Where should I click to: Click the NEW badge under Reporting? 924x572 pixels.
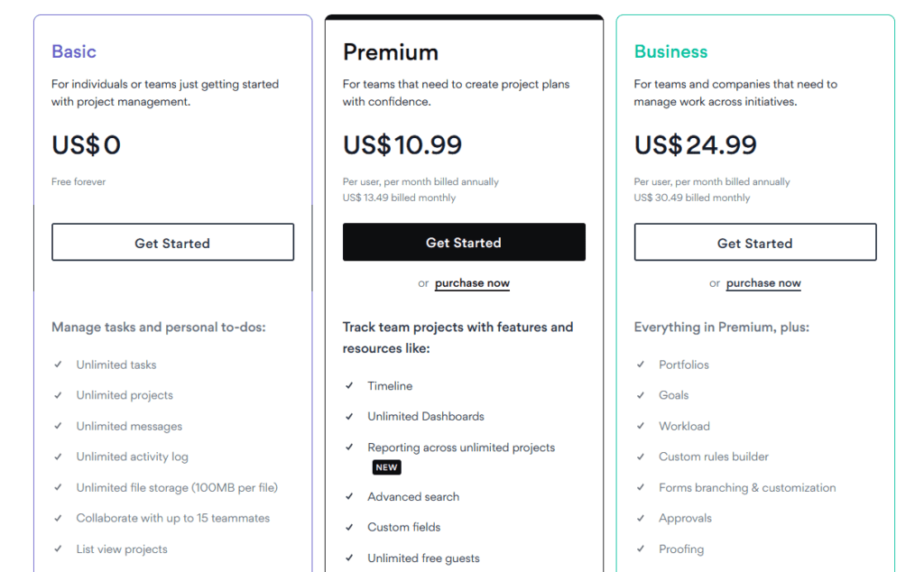386,467
